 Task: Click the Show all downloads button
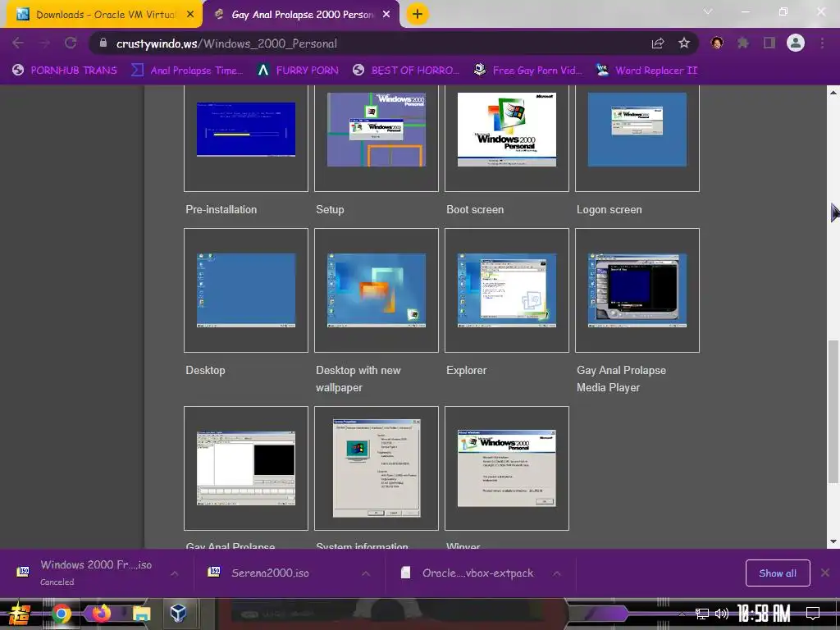pos(778,573)
